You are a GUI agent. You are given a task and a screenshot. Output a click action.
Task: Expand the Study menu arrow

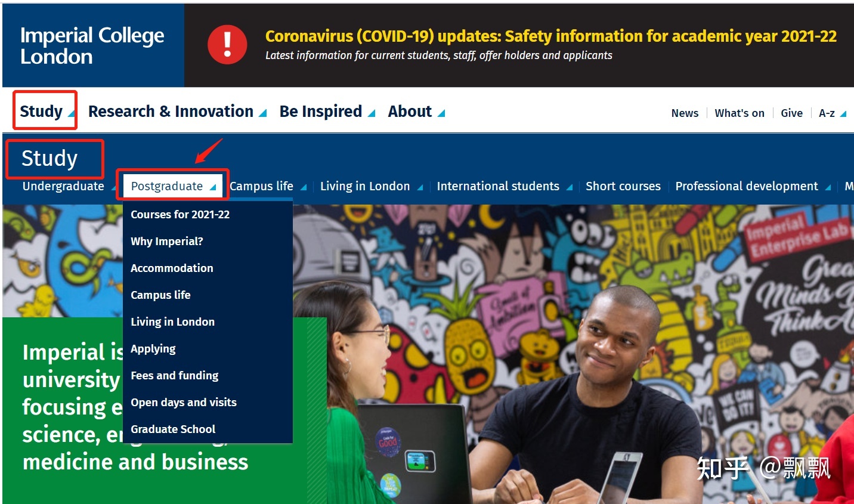[x=71, y=113]
